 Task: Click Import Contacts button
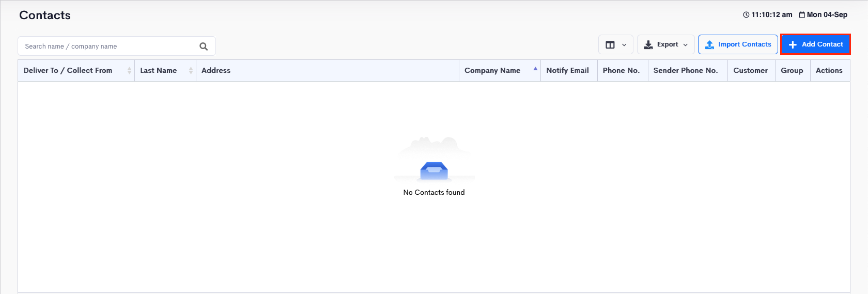click(x=738, y=44)
